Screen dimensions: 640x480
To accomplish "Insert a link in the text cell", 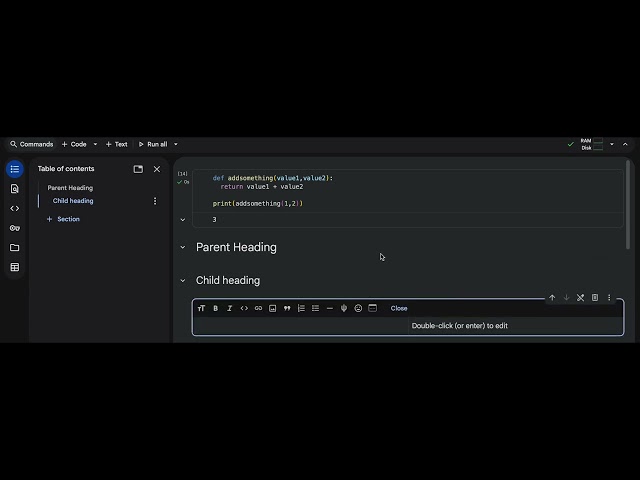I will [258, 308].
